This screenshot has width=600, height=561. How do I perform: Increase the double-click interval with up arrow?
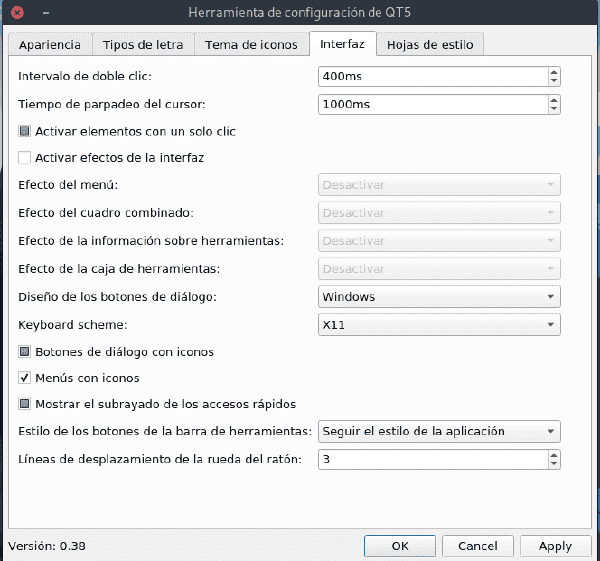coord(554,72)
